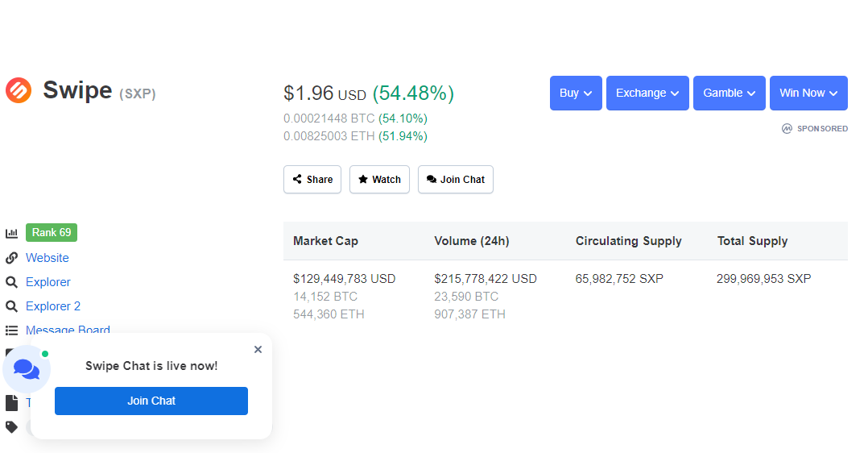Open the Buy dropdown

click(576, 94)
